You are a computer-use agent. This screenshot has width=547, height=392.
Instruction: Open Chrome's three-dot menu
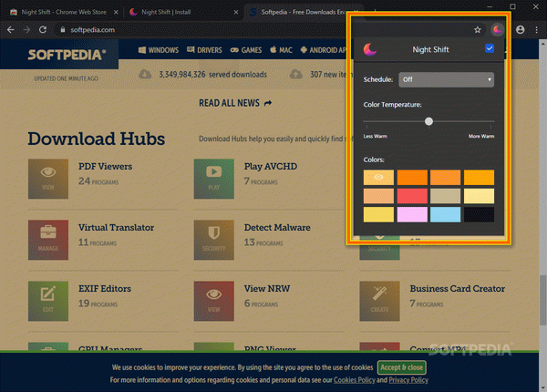pos(537,30)
